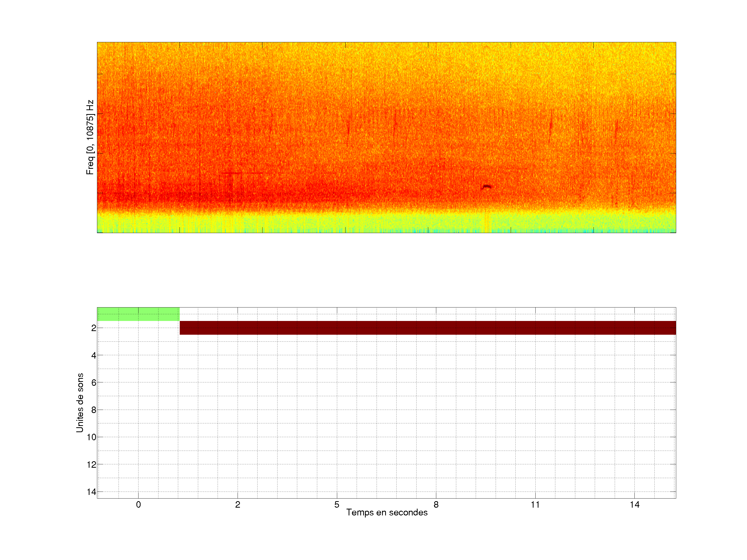Viewport: 747px width, 560px height.
Task: Click x-axis tick label 5
Action: (x=337, y=505)
